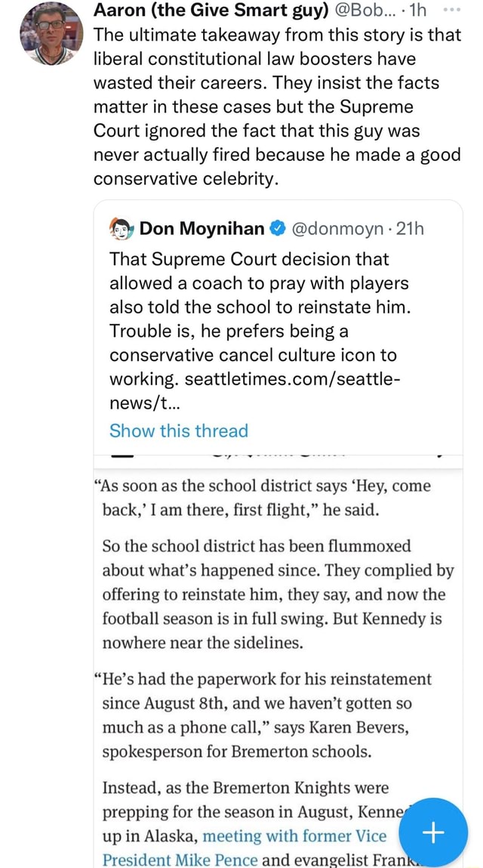Image resolution: width=483 pixels, height=868 pixels.
Task: Click "Show this thread"
Action: [x=178, y=431]
